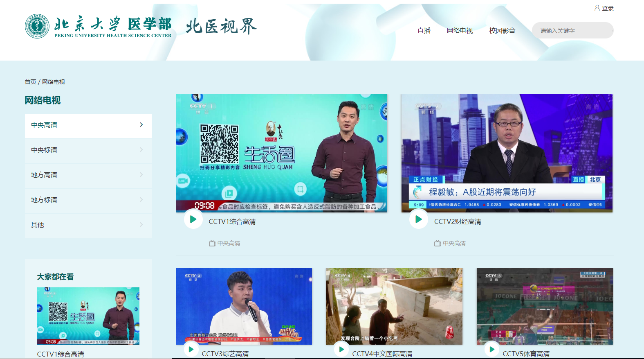Click the TV icon under CCTV1综合高清
This screenshot has width=644, height=359.
point(212,243)
